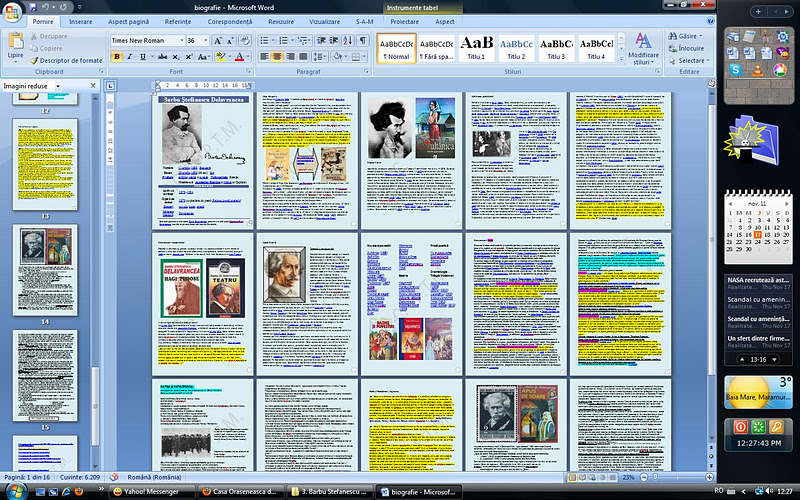Screen dimensions: 800x500
Task: Expand the styles gallery
Action: (621, 59)
